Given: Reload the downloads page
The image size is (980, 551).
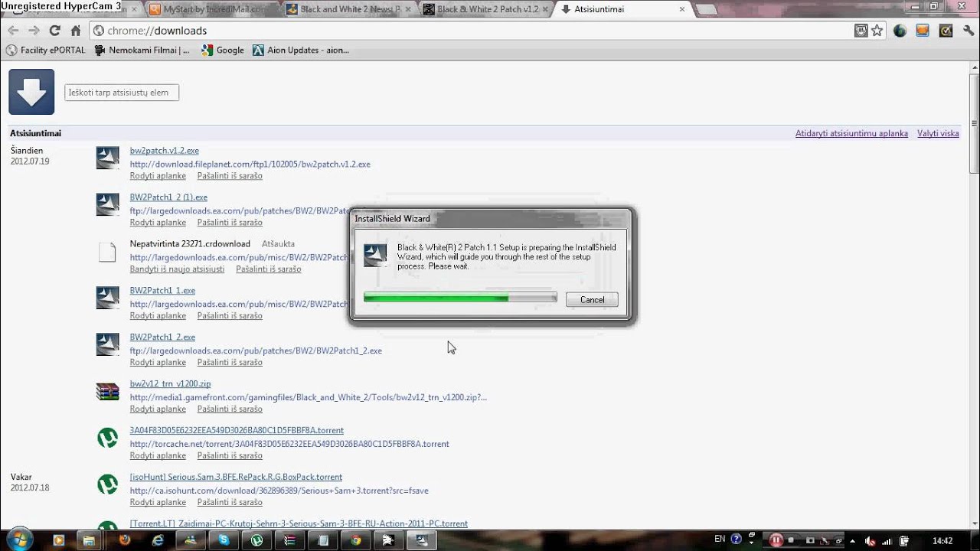Looking at the screenshot, I should (x=54, y=31).
